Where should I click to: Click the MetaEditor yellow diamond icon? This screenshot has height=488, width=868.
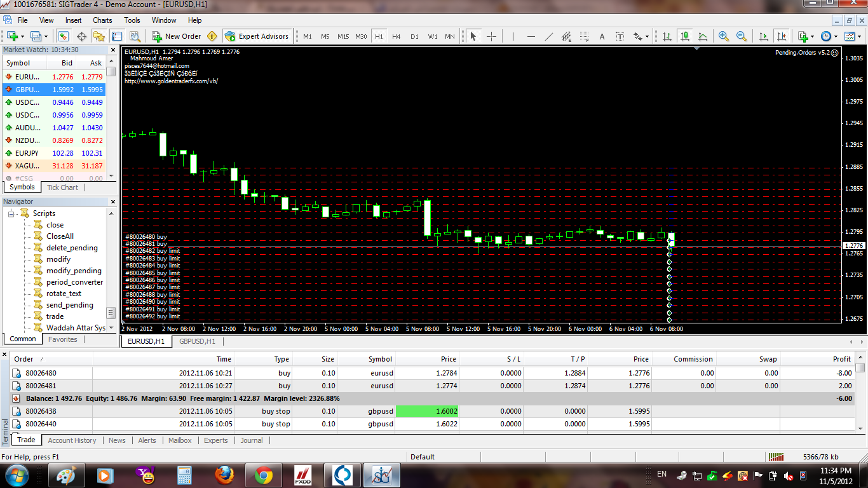pos(212,36)
